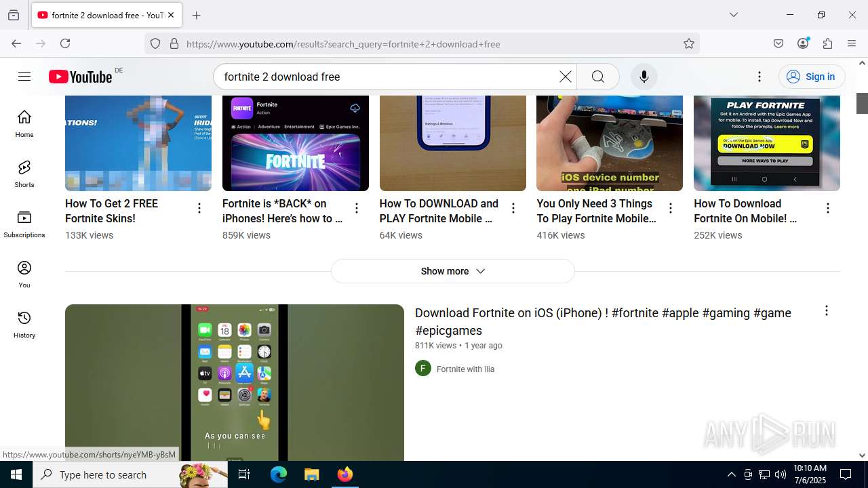Click the page vertical scrollbar thumb
Viewport: 868px width, 488px height.
tap(862, 103)
